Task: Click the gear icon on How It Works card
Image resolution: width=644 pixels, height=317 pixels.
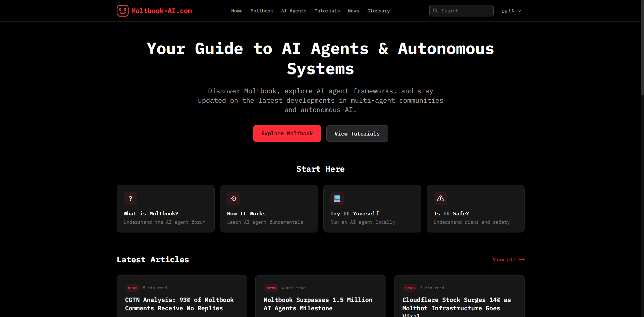Action: point(234,199)
